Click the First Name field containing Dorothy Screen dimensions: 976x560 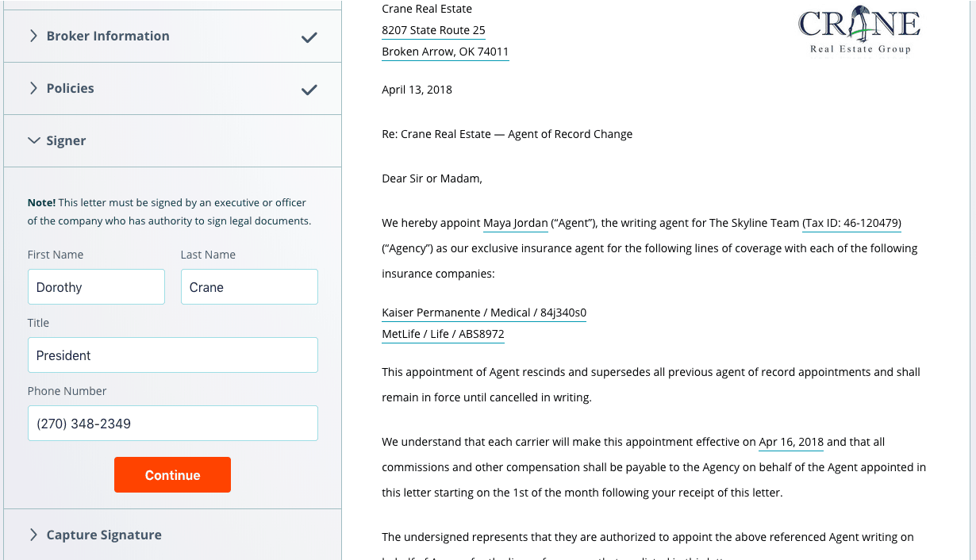pos(96,286)
